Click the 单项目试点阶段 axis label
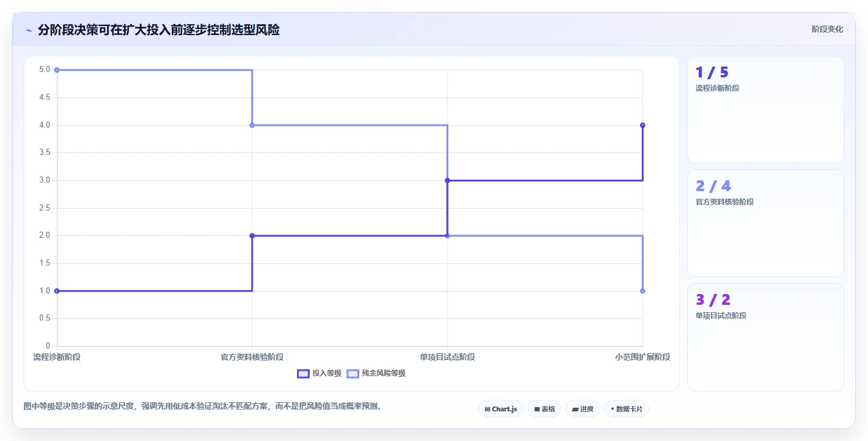 tap(447, 357)
